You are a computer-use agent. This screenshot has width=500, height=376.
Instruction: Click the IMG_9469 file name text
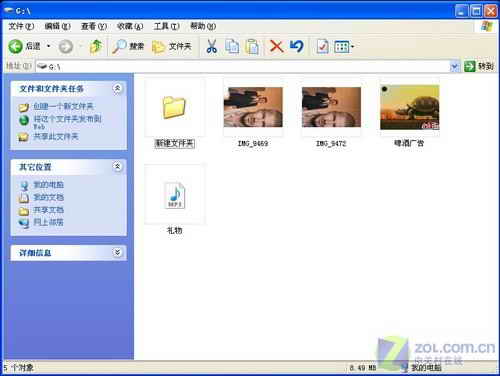tap(253, 144)
